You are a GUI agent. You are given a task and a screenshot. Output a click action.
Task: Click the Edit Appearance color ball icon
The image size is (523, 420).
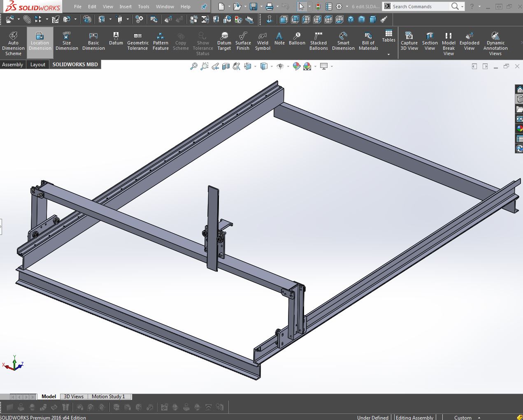pyautogui.click(x=296, y=66)
